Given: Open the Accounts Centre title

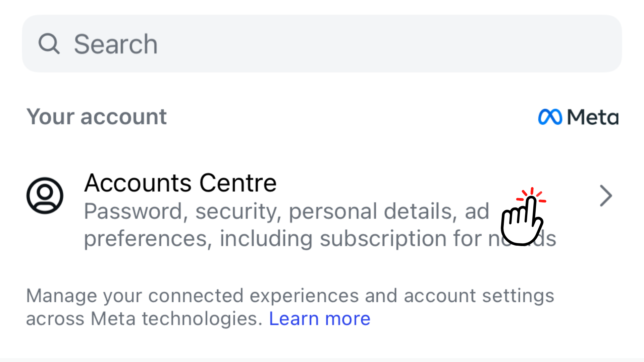Looking at the screenshot, I should click(180, 183).
